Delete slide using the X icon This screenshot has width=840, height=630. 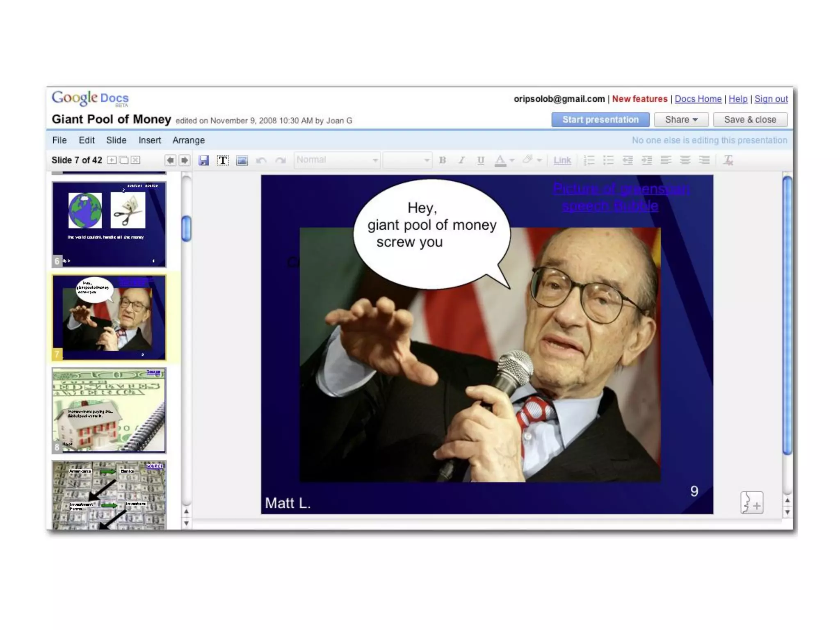tap(135, 160)
